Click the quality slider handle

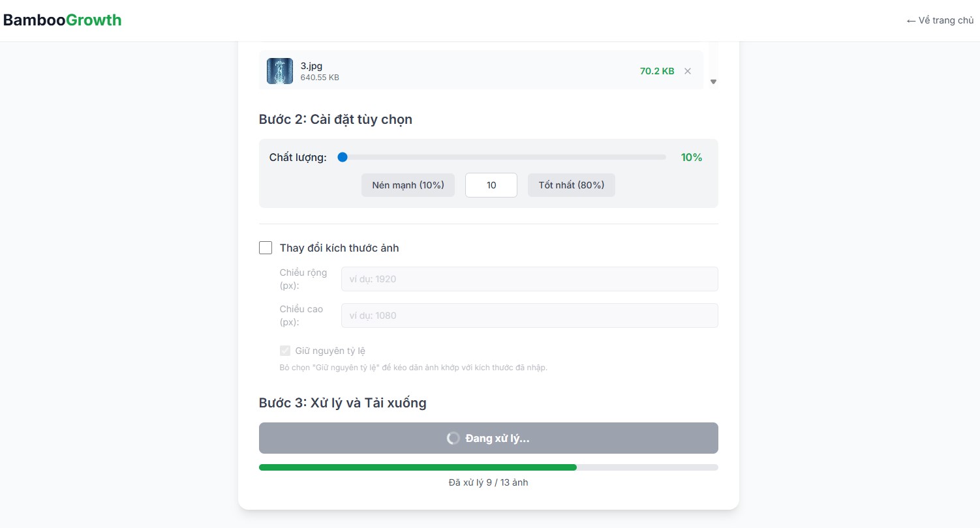(x=343, y=157)
